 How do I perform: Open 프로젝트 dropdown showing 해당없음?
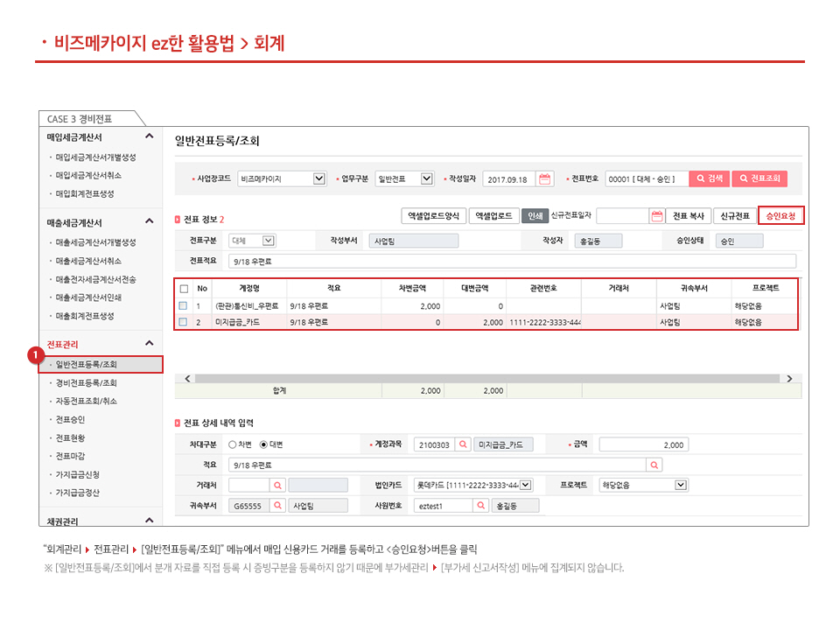coord(643,486)
